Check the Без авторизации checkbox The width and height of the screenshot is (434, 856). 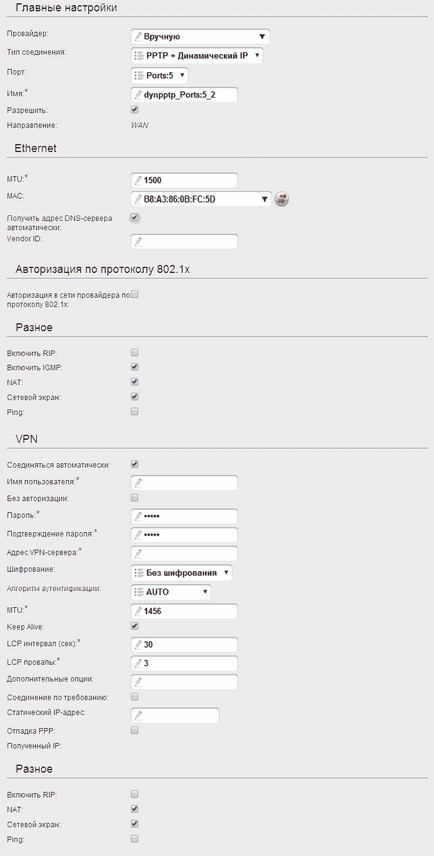135,497
